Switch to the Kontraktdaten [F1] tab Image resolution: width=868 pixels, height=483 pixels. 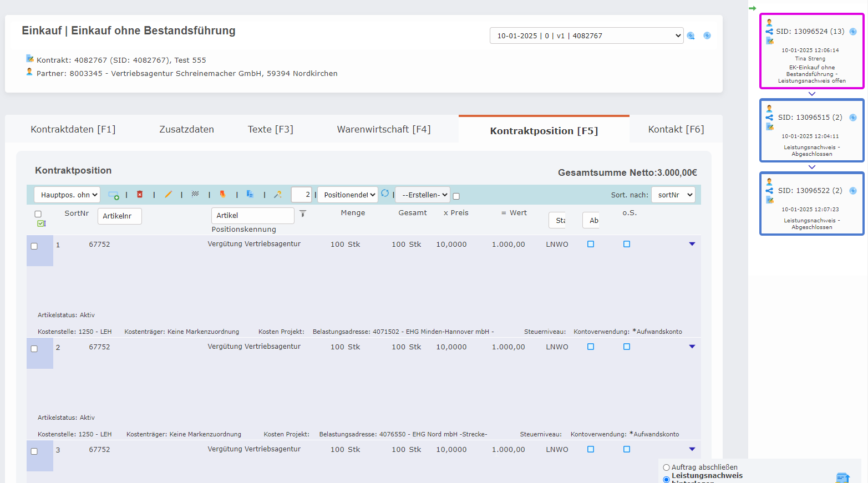pos(73,129)
